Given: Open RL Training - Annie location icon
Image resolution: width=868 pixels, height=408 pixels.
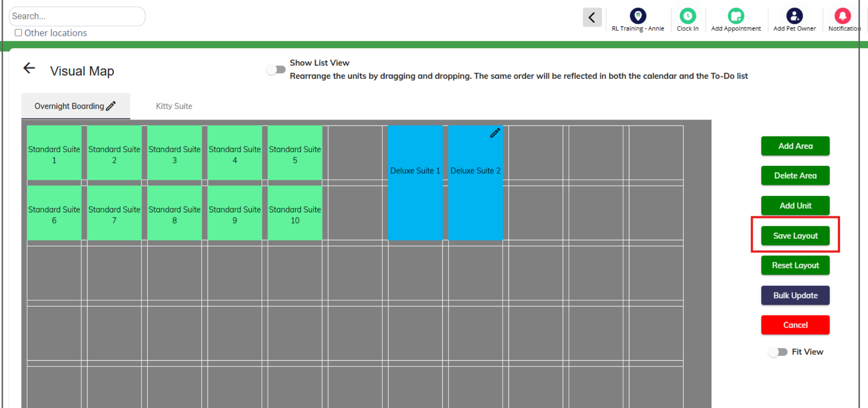Looking at the screenshot, I should pos(638,16).
